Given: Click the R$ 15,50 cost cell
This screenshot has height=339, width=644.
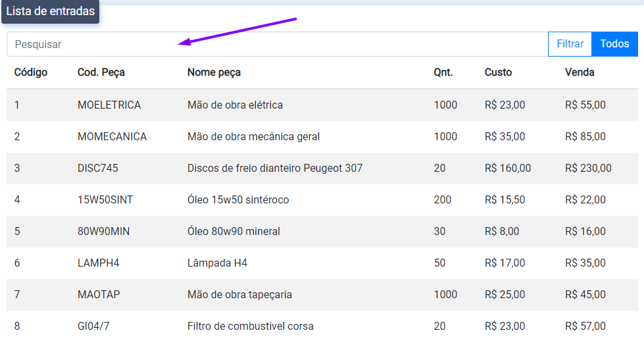Looking at the screenshot, I should pos(505,200).
